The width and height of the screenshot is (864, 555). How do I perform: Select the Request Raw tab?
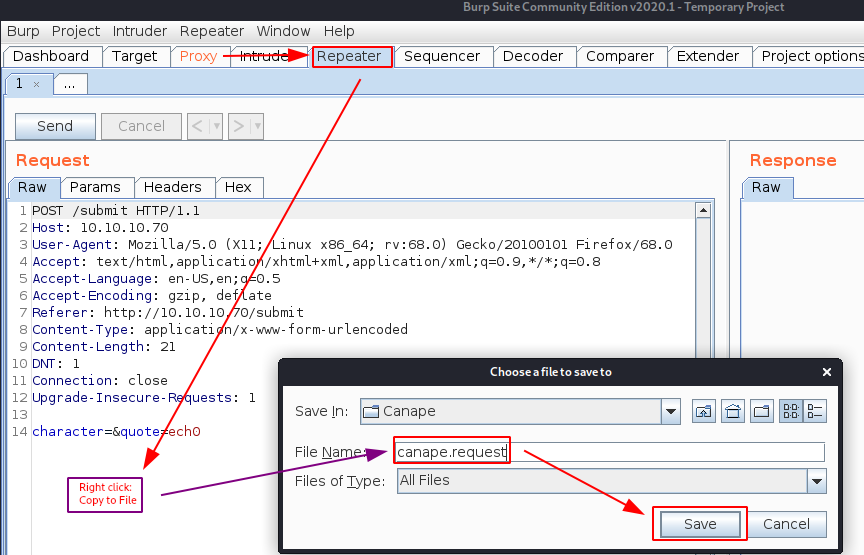pos(32,187)
